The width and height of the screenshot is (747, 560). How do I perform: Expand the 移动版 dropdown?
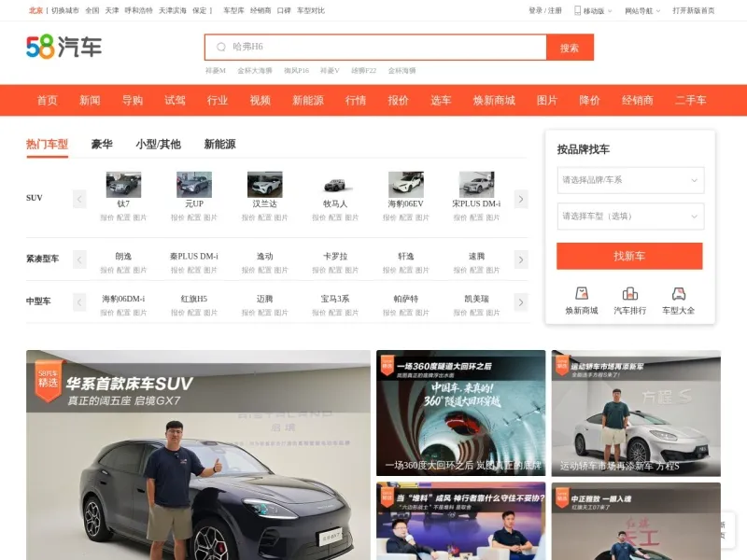coord(594,10)
